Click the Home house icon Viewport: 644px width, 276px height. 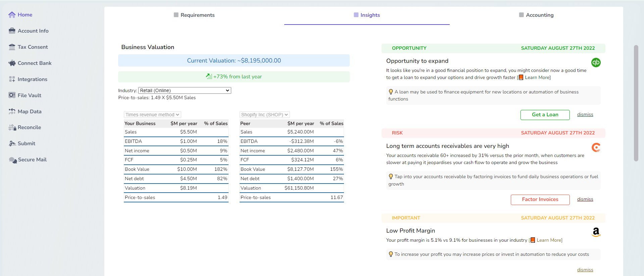[12, 15]
